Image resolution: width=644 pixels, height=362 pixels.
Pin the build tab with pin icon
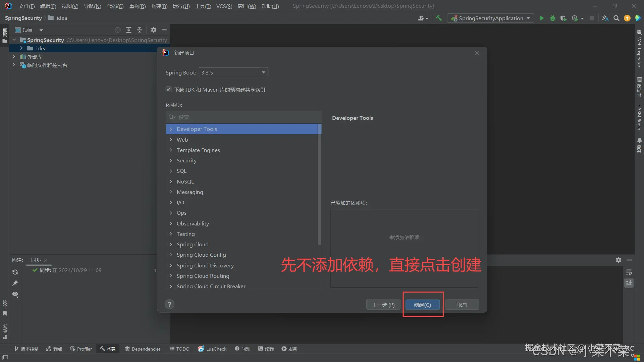pyautogui.click(x=15, y=283)
